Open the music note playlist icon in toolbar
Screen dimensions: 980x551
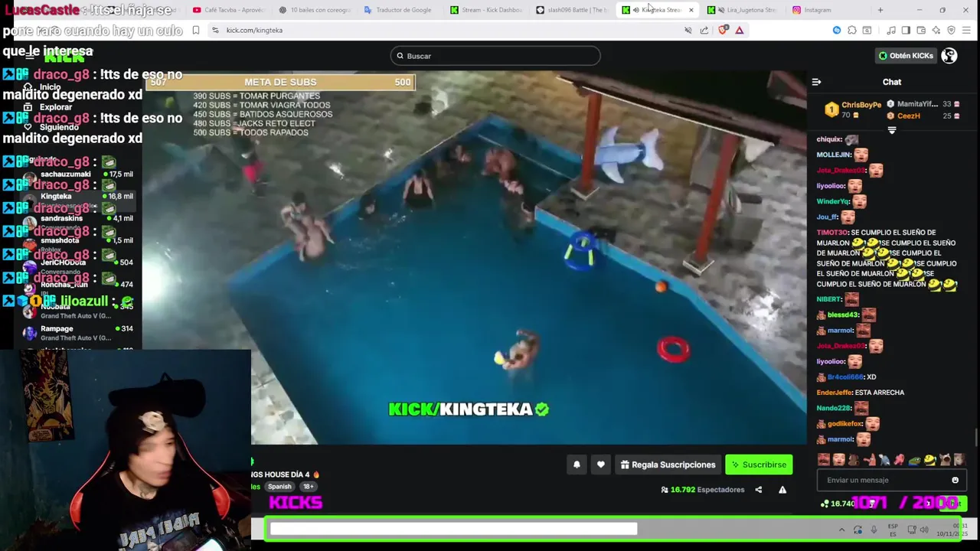pos(891,30)
